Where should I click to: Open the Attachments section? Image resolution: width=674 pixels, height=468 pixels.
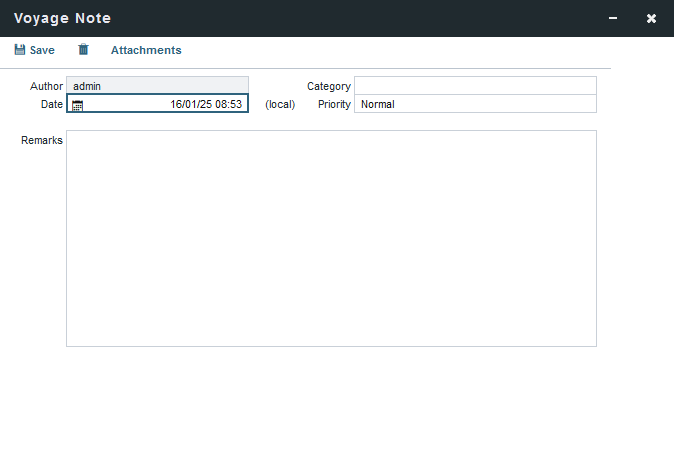point(146,50)
